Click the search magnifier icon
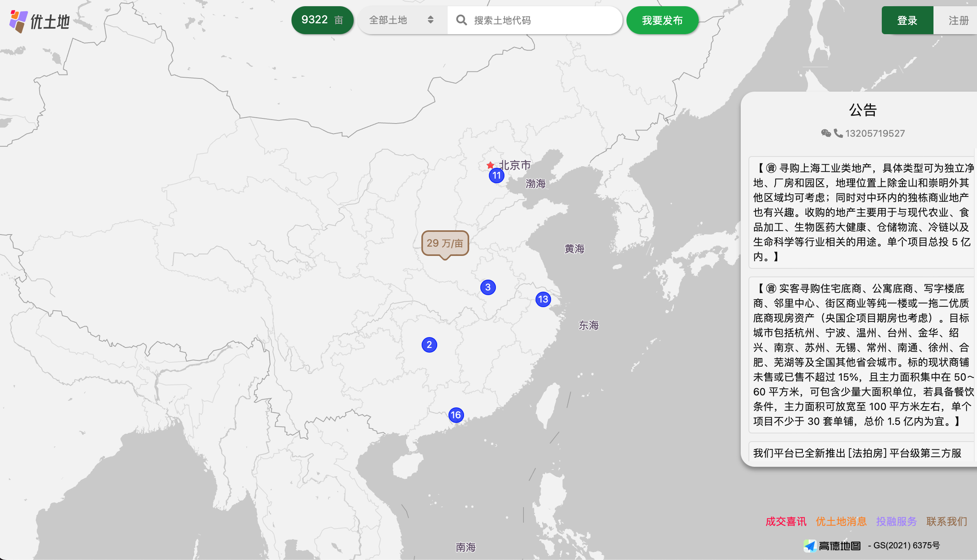The image size is (977, 560). (461, 20)
